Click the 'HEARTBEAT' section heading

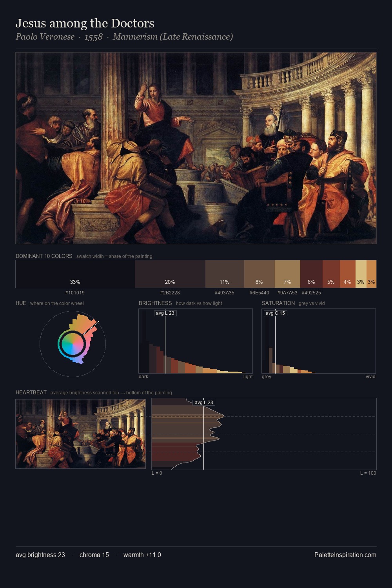click(31, 392)
